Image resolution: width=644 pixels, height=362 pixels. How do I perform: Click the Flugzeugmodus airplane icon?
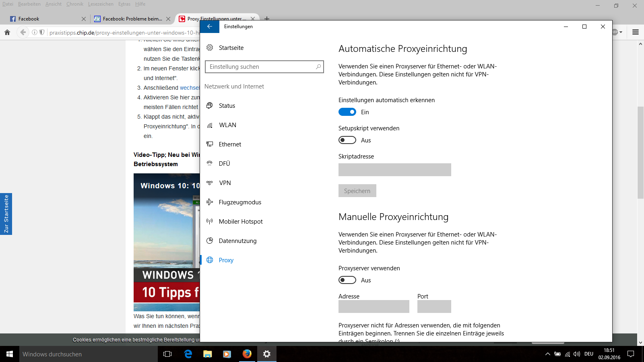[x=210, y=202]
